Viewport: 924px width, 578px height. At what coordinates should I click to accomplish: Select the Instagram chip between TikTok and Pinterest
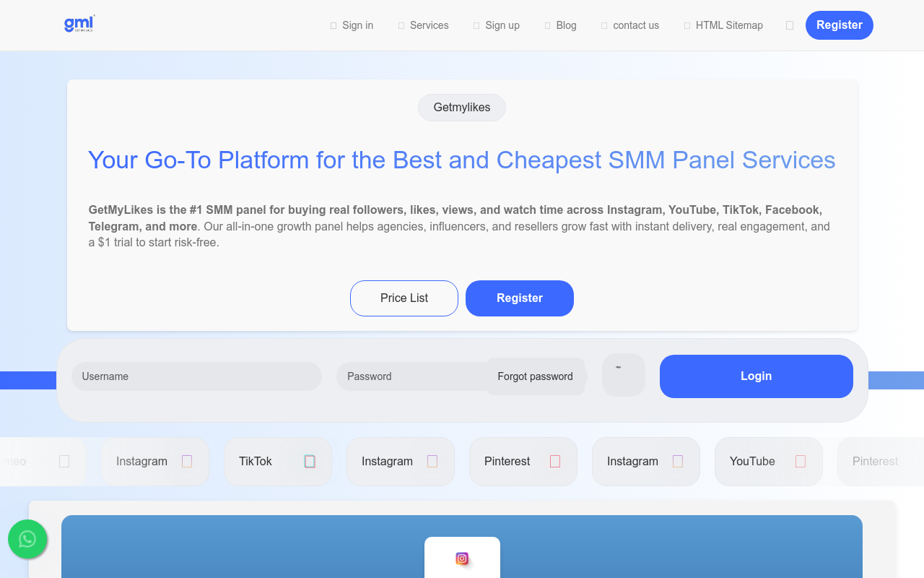(x=401, y=462)
